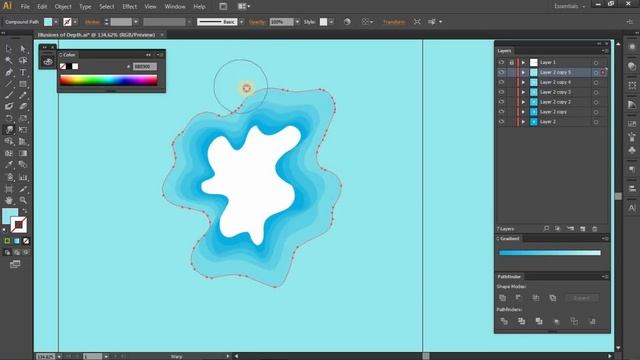The height and width of the screenshot is (360, 640).
Task: Select the Pencil tool
Action: [23, 96]
